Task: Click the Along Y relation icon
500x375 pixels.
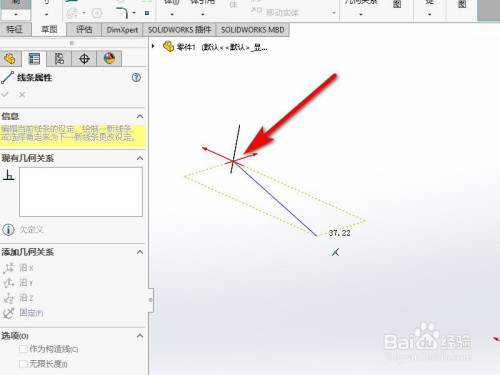Action: pos(8,283)
